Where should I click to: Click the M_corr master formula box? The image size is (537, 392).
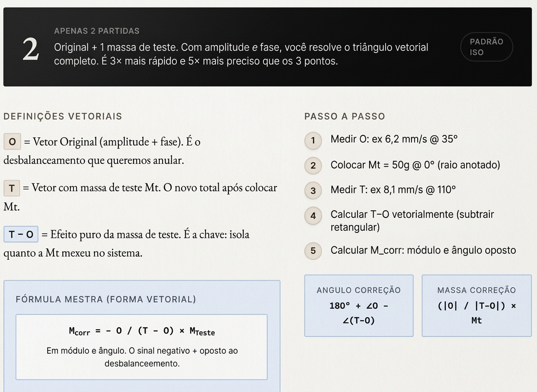(x=142, y=347)
